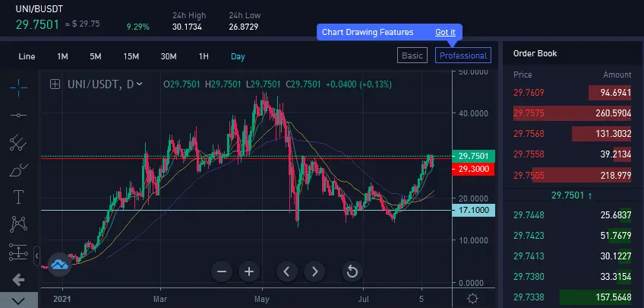This screenshot has width=644, height=308.
Task: Click the order book mid price 29.7501
Action: [571, 195]
